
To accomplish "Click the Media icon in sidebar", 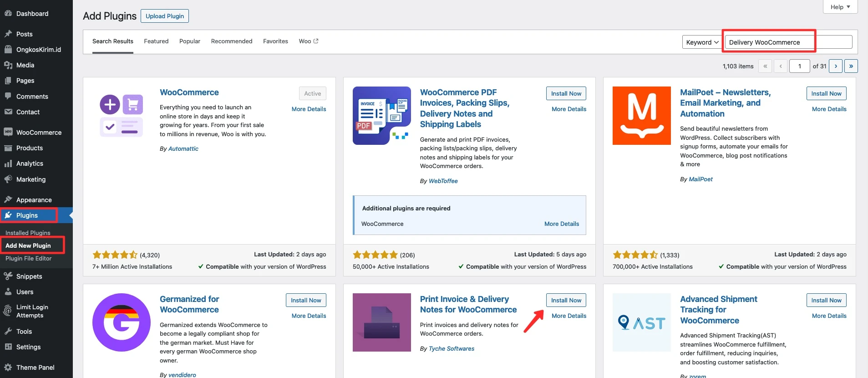I will [x=8, y=65].
